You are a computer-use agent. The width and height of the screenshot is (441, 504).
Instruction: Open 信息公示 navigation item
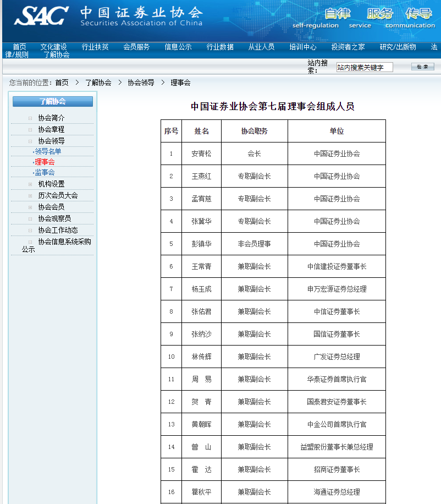point(178,47)
